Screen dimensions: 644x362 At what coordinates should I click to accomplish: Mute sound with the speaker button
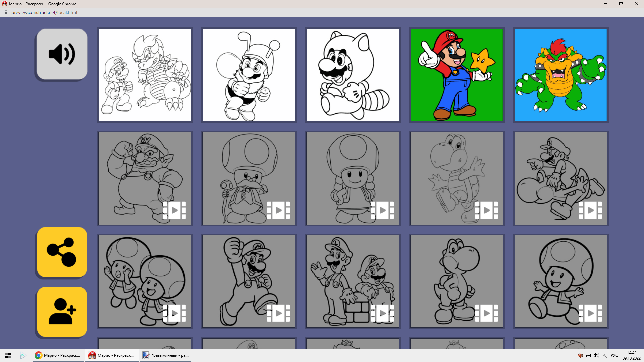click(x=62, y=54)
